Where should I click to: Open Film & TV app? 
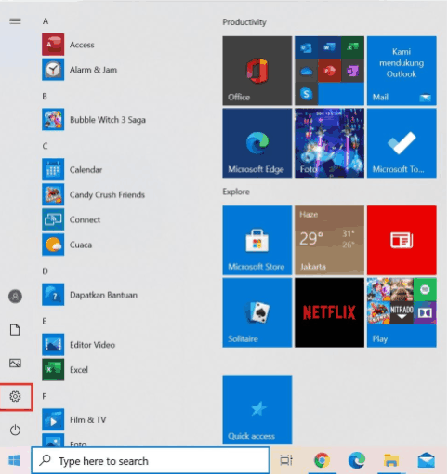point(74,420)
